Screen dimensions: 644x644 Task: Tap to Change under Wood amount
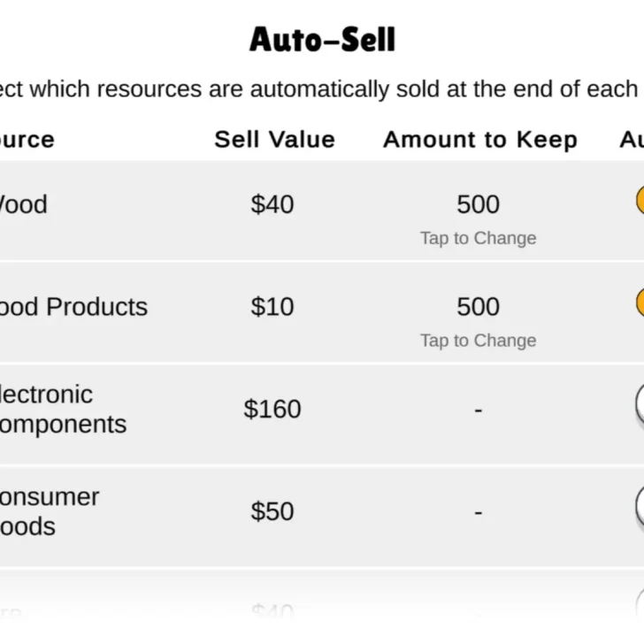(x=478, y=238)
